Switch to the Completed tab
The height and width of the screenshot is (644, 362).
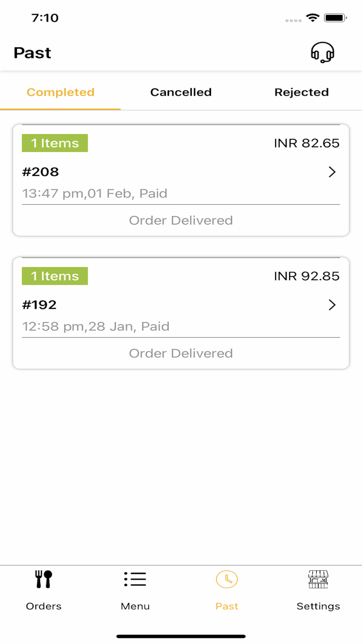[60, 92]
